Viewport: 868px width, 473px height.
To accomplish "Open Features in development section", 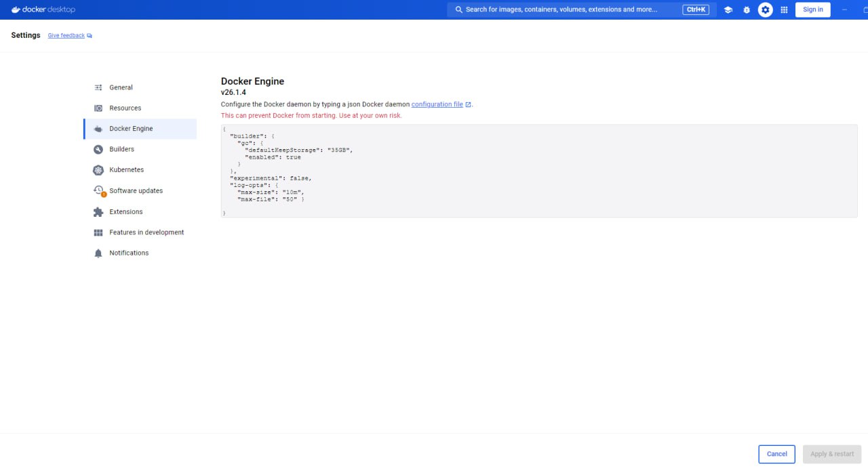I will (x=146, y=232).
